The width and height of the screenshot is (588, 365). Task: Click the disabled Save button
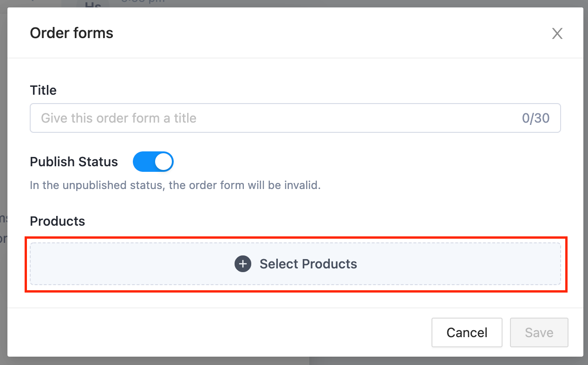[539, 332]
